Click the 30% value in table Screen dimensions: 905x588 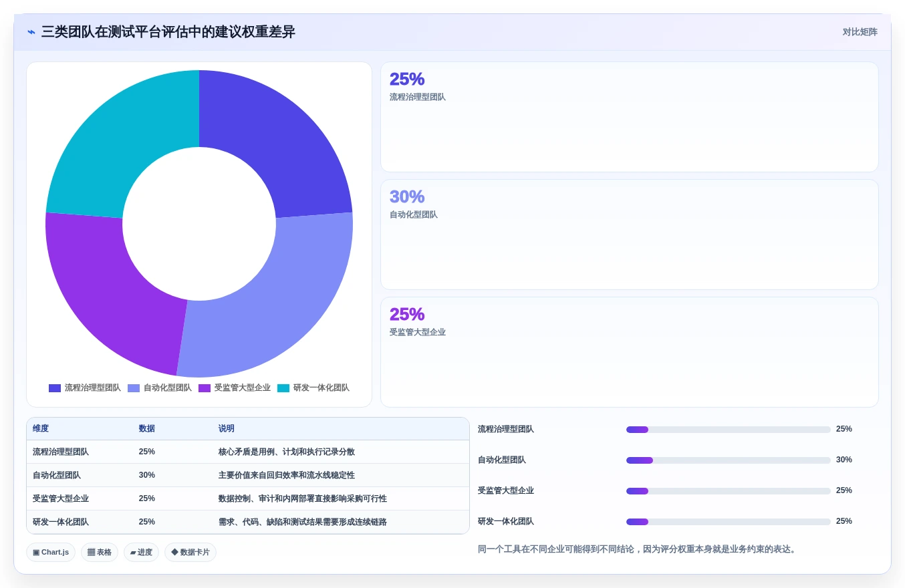tap(147, 475)
